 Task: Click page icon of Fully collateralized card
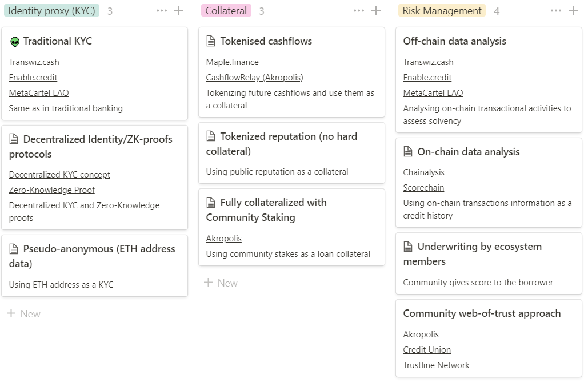[x=211, y=203]
